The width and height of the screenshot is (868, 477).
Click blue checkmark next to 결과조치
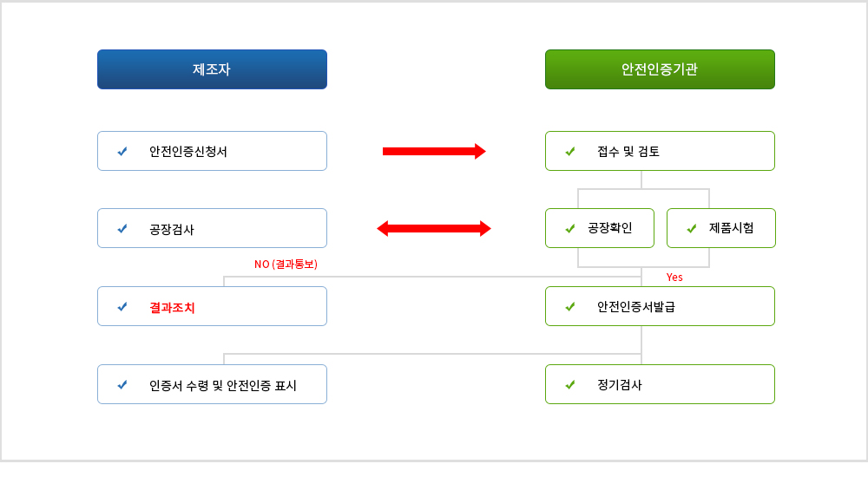click(x=122, y=306)
